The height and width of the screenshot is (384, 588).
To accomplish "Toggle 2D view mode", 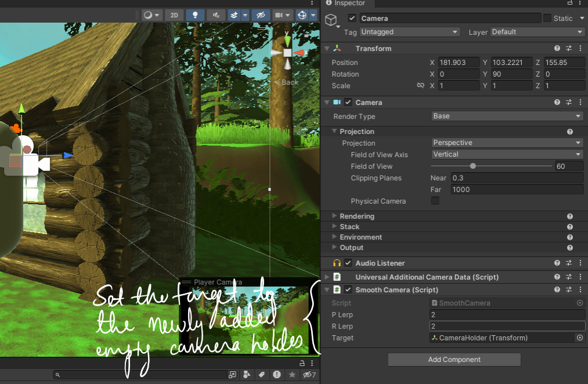I will [x=174, y=15].
